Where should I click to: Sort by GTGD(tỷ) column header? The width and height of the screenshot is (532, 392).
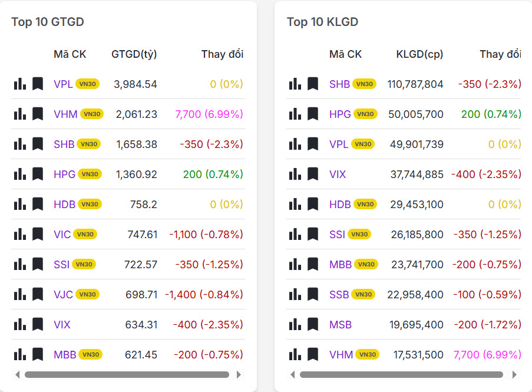[134, 54]
